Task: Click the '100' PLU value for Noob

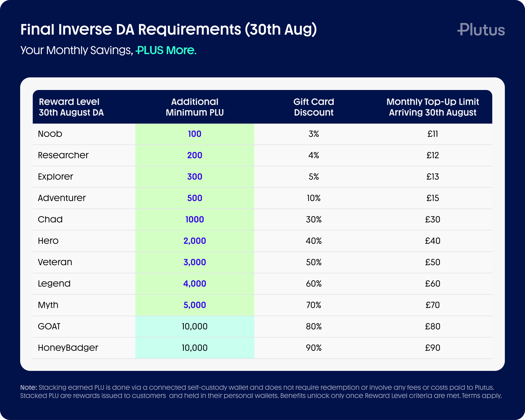Action: click(195, 134)
